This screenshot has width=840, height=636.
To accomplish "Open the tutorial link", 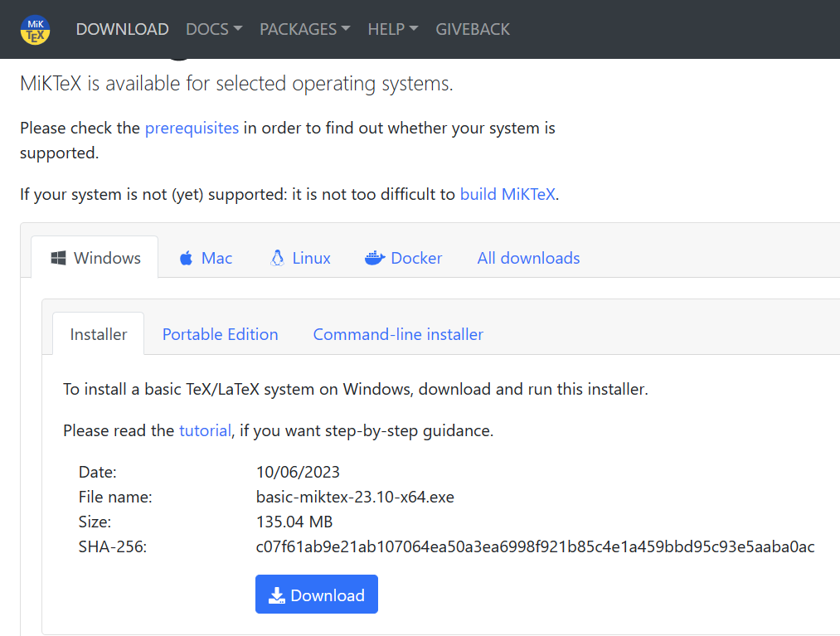I will 205,431.
